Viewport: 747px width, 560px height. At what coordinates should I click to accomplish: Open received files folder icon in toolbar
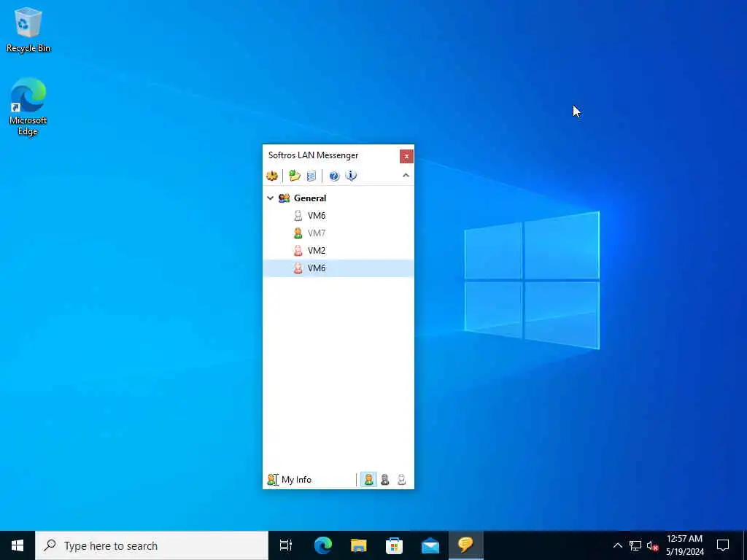pos(295,176)
